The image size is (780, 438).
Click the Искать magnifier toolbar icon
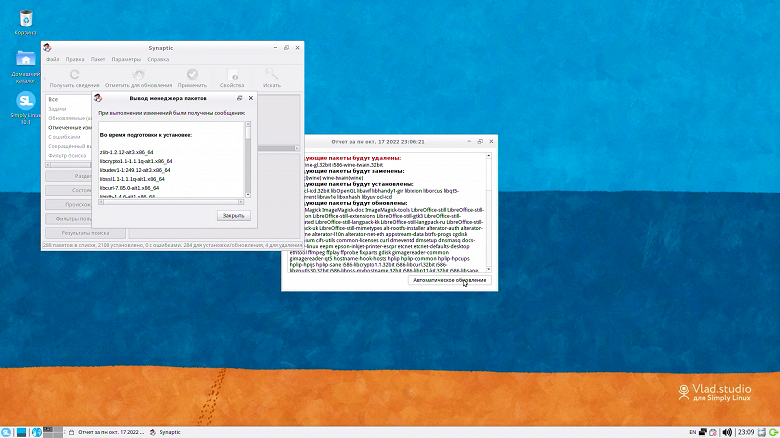tap(272, 75)
